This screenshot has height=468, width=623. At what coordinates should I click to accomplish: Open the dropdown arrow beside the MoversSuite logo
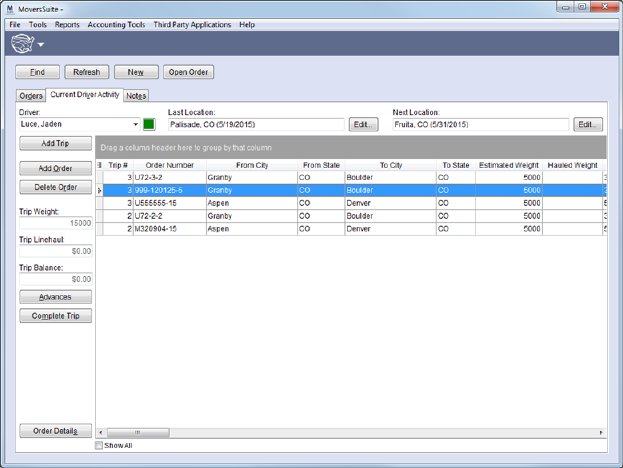41,45
